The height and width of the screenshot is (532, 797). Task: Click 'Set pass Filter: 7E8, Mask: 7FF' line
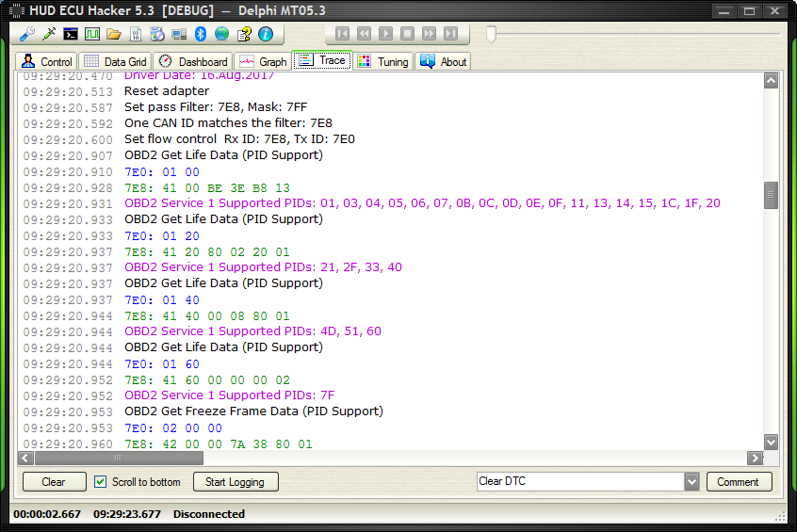(216, 107)
